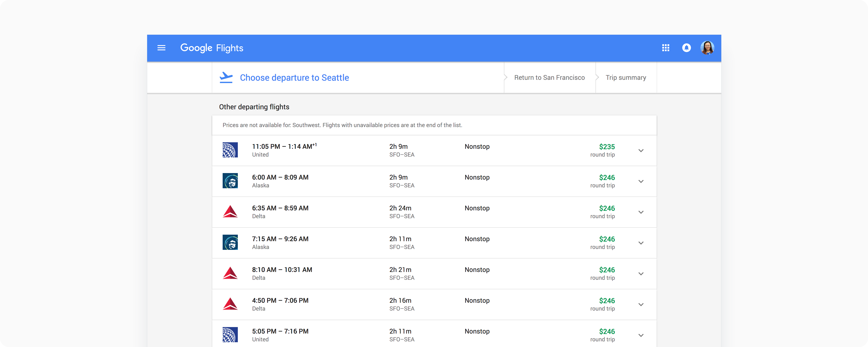Screen dimensions: 868x347
Task: Select the 6:00 AM – 8:09 AM time
Action: (280, 177)
